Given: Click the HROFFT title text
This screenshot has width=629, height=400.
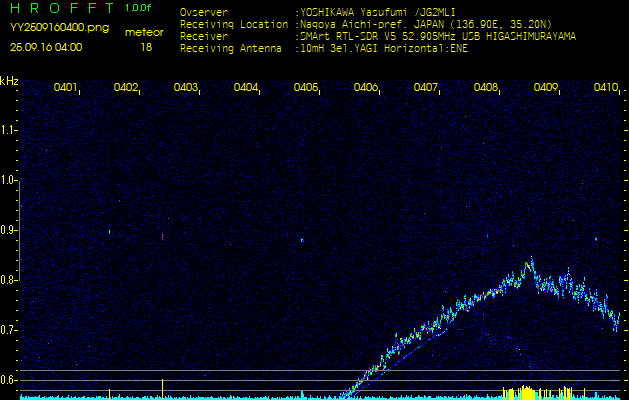Looking at the screenshot, I should [62, 9].
